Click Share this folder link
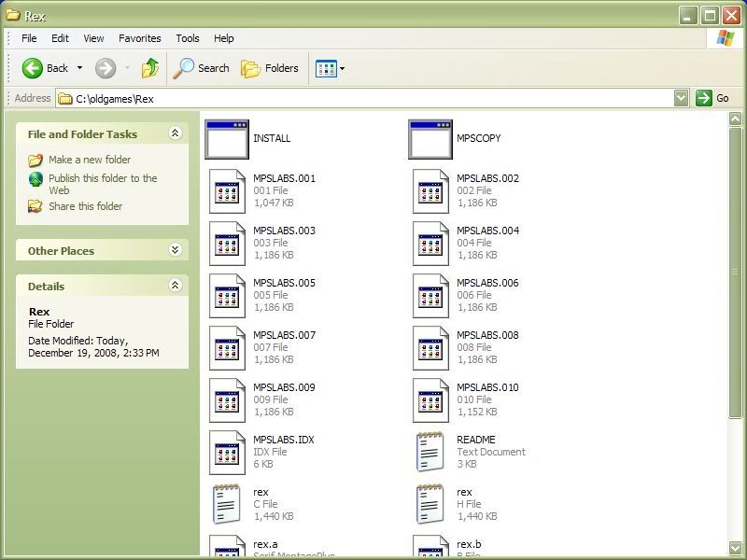This screenshot has width=747, height=560. click(x=85, y=206)
